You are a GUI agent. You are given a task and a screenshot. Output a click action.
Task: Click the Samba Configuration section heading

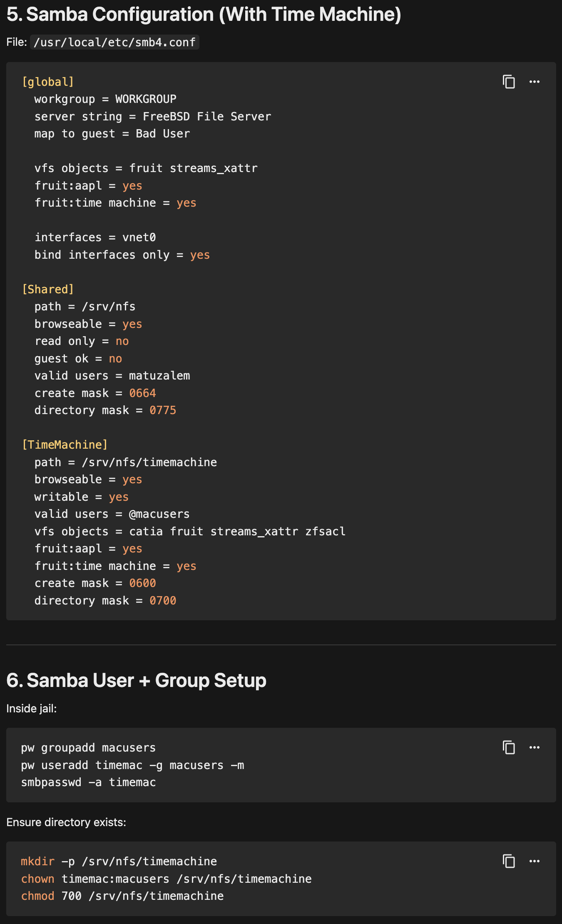[x=204, y=15]
